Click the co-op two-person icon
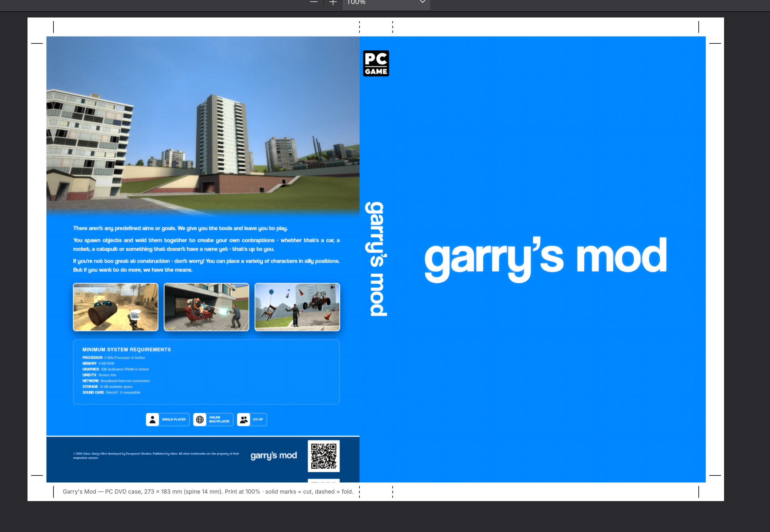770x532 pixels. coord(244,420)
